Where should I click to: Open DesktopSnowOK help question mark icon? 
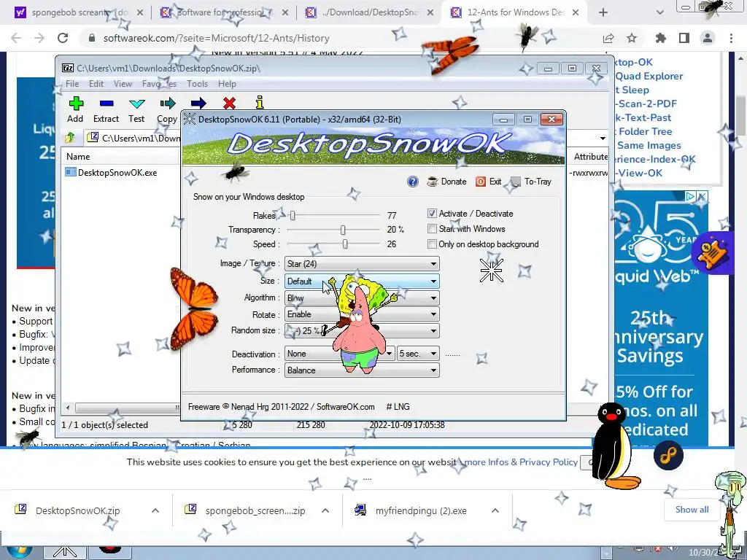[x=413, y=182]
